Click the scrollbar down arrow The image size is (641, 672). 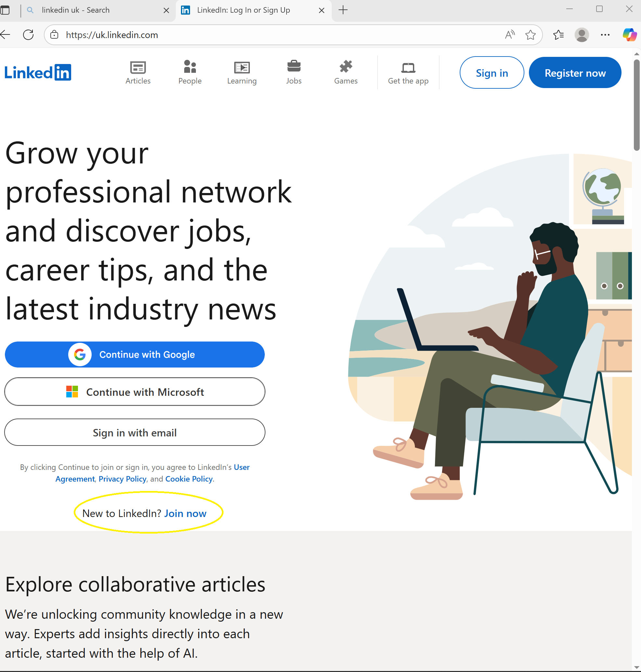636,667
